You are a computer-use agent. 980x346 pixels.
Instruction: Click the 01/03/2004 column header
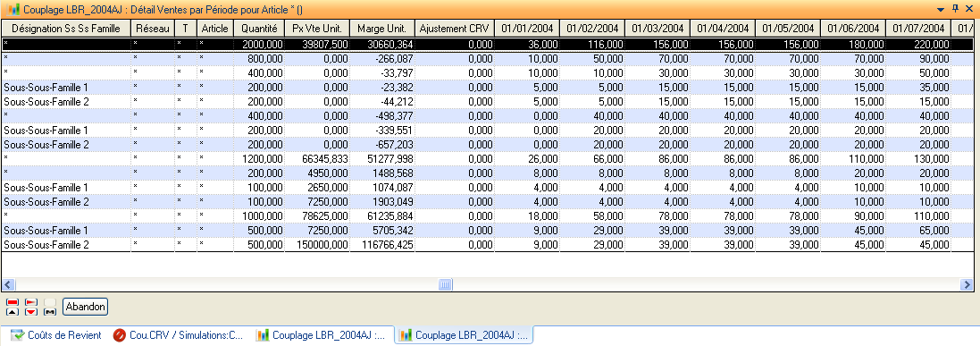pyautogui.click(x=658, y=28)
